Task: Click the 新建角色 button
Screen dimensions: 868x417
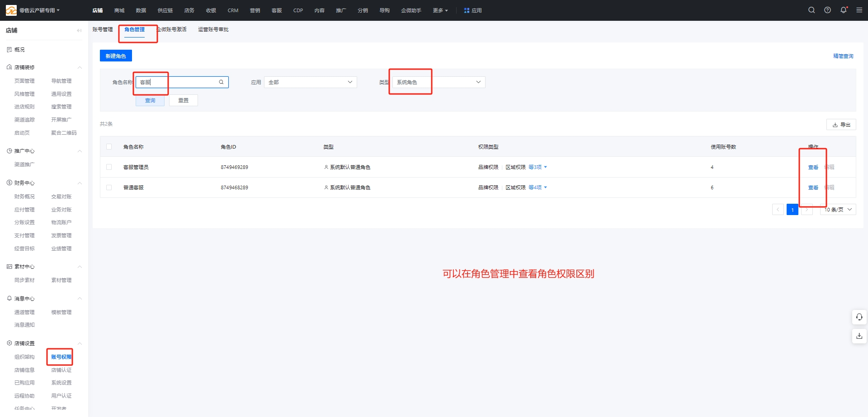Action: (x=116, y=56)
